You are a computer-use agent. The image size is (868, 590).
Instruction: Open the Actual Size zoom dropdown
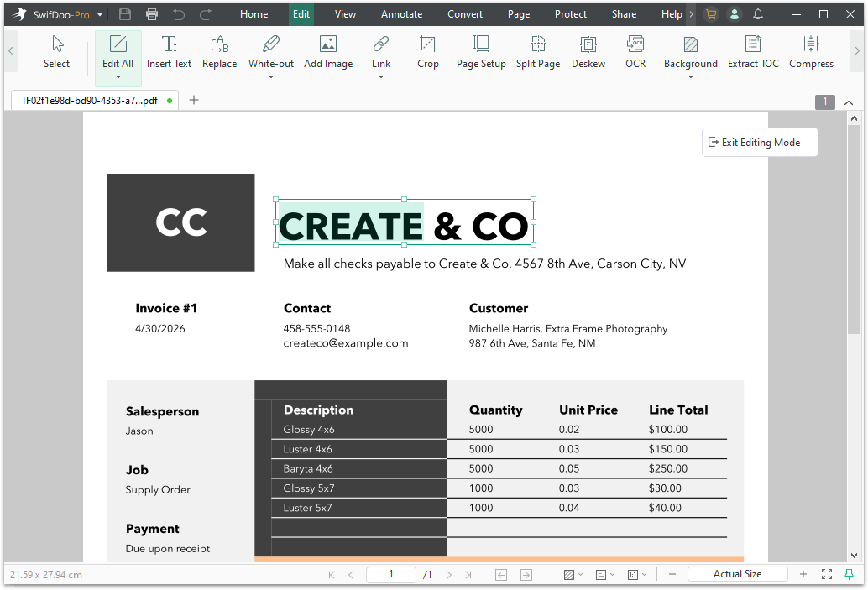[x=737, y=574]
